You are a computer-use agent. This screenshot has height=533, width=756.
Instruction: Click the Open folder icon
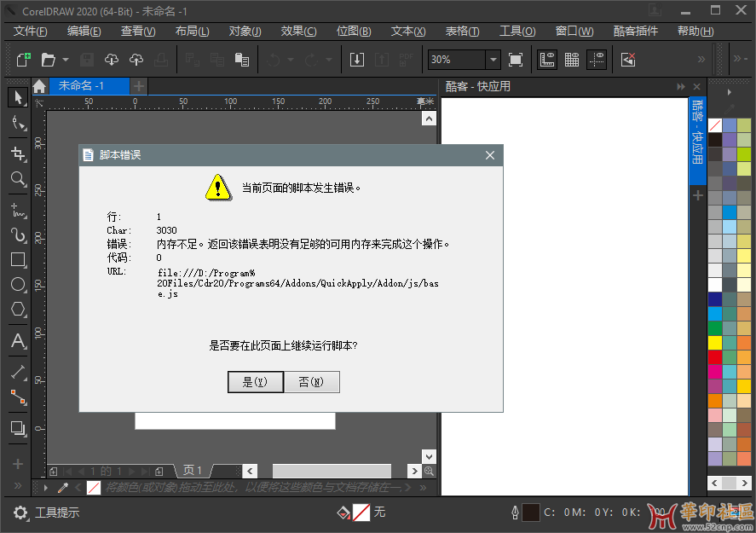[49, 60]
